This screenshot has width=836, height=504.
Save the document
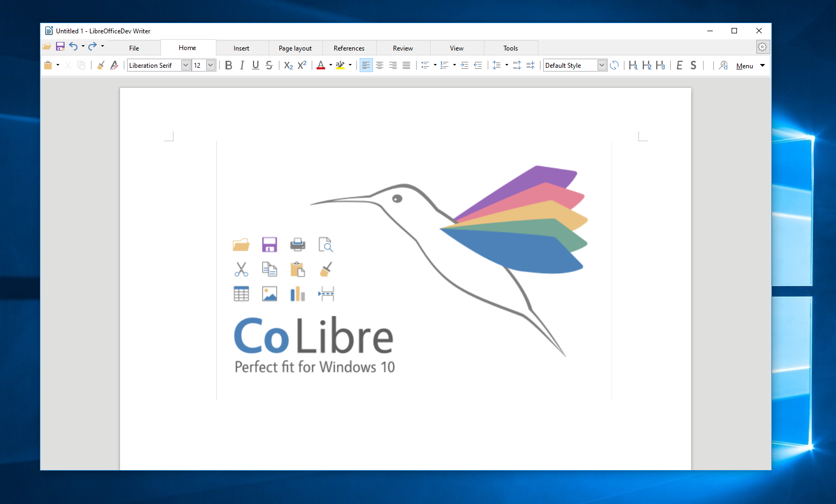[x=60, y=46]
